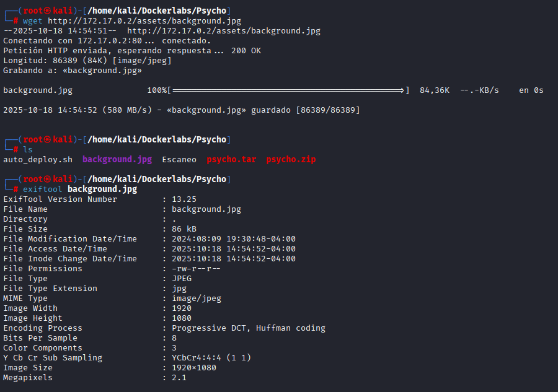Click the timestamped URL on the second line
558x392 pixels.
click(x=224, y=30)
